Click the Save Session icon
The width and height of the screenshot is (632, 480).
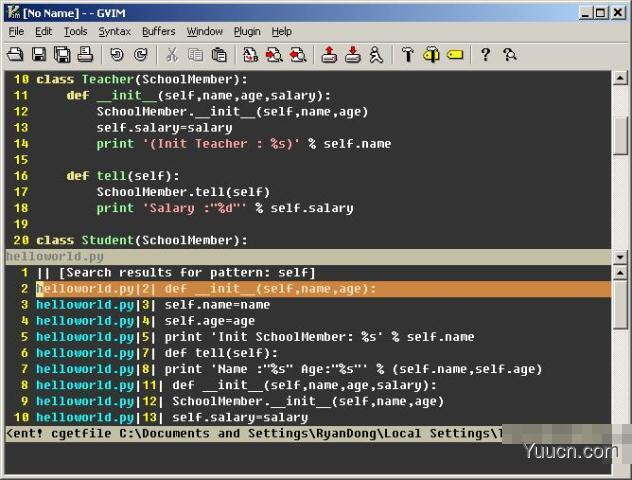tap(353, 54)
